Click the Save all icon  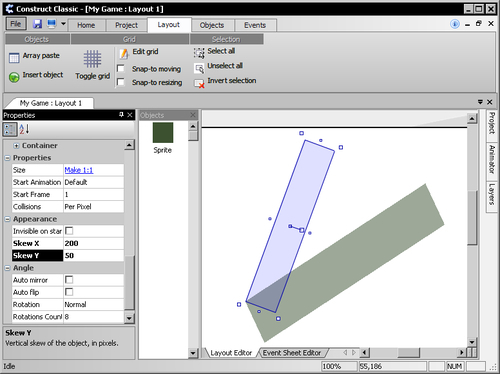pos(51,24)
